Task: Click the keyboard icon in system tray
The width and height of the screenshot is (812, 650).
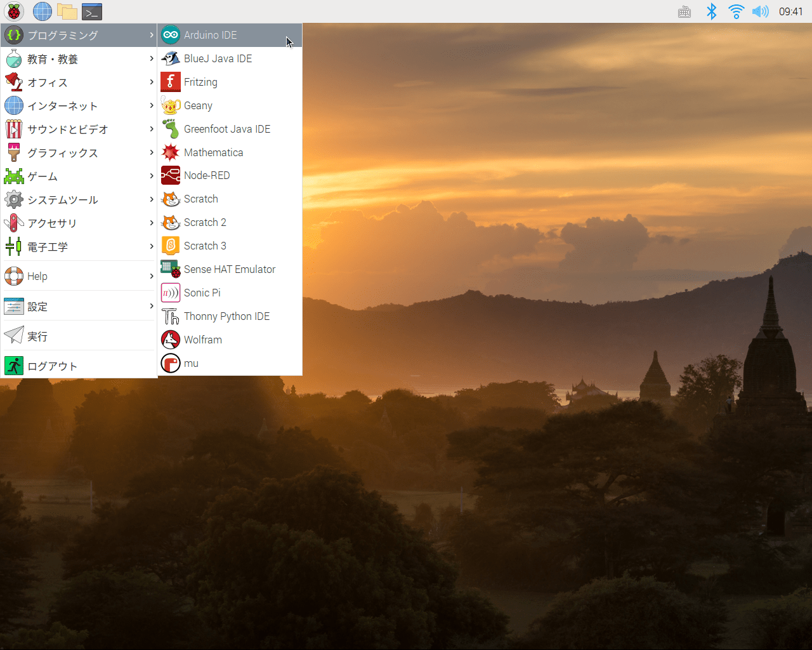Action: [x=684, y=12]
